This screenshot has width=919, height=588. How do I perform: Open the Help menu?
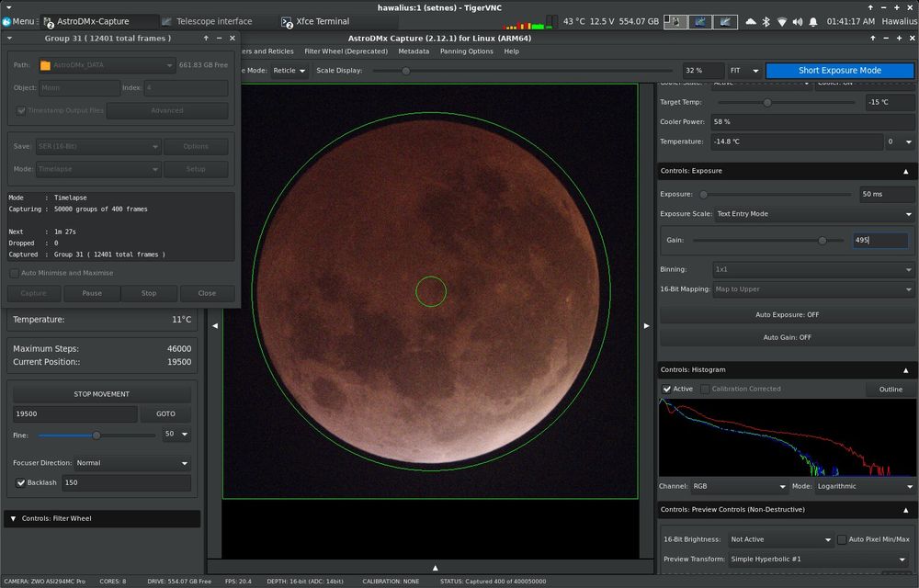coord(511,51)
